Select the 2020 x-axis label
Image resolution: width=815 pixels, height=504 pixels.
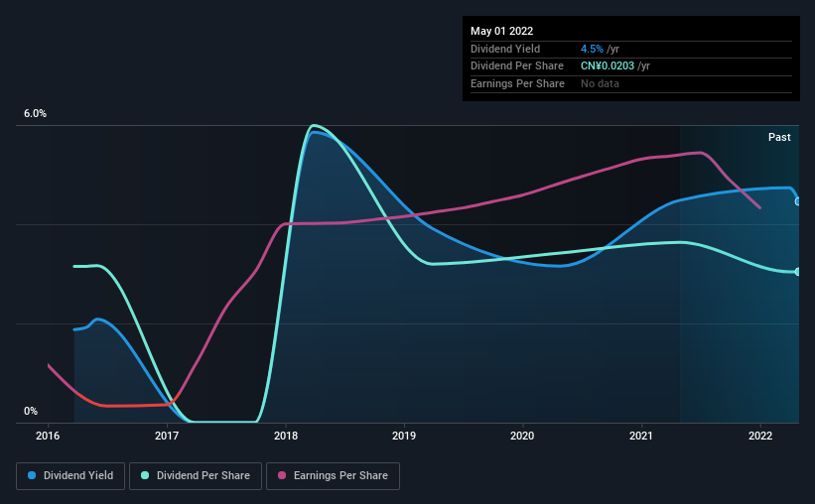[x=522, y=436]
